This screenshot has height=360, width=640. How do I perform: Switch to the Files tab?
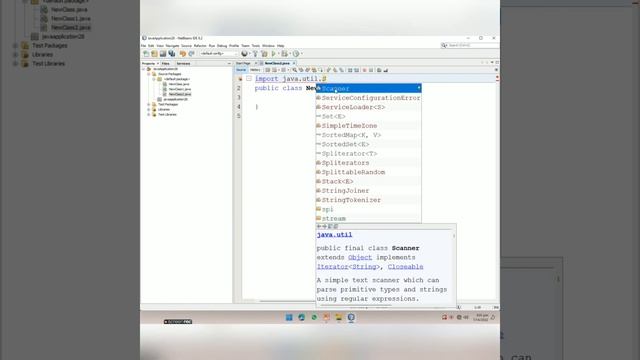(x=165, y=64)
